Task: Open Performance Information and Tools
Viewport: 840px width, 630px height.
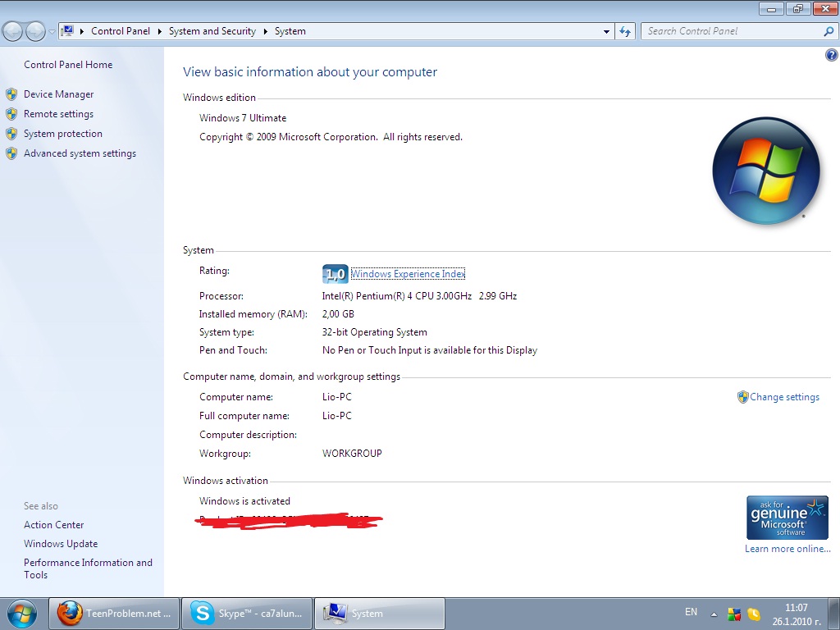Action: click(88, 568)
